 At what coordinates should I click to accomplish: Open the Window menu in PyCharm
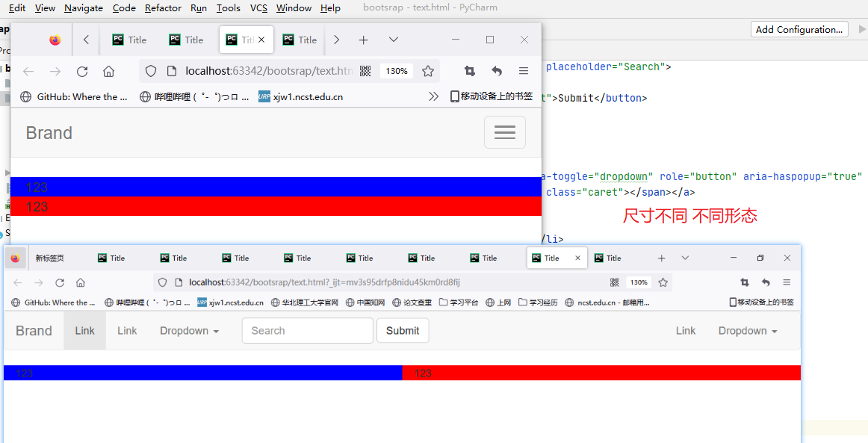(x=294, y=7)
